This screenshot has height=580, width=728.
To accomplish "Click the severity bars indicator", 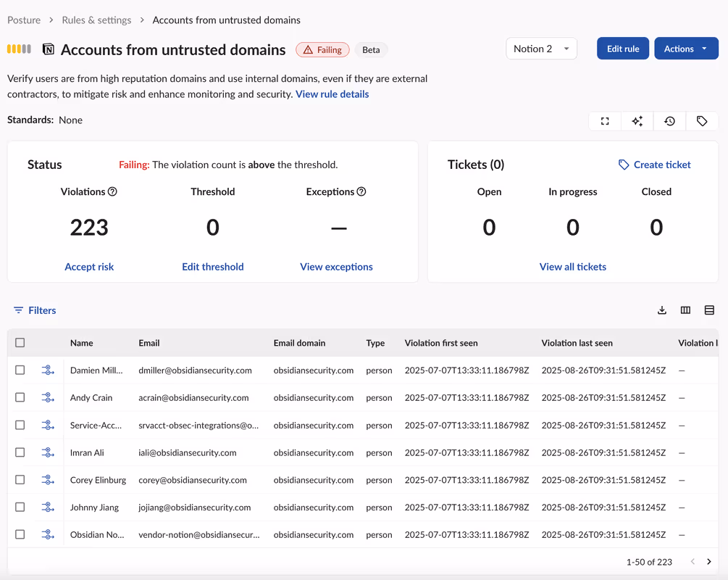I will click(x=19, y=49).
